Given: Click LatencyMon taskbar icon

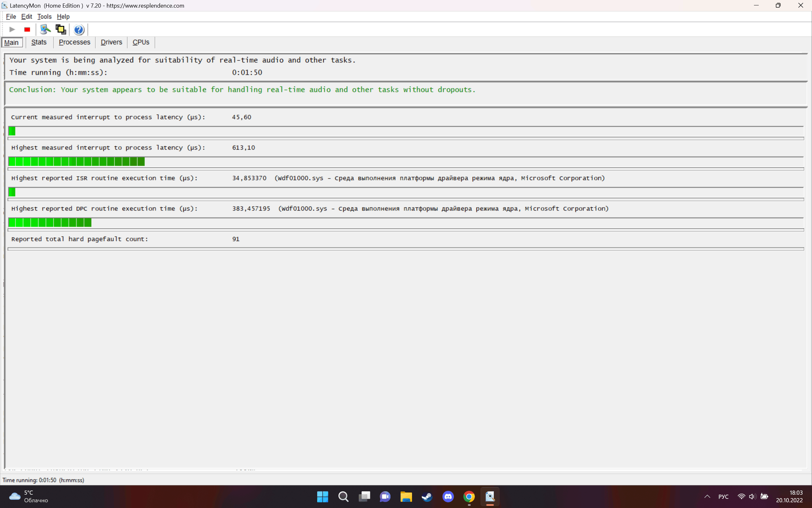Looking at the screenshot, I should pos(490,497).
